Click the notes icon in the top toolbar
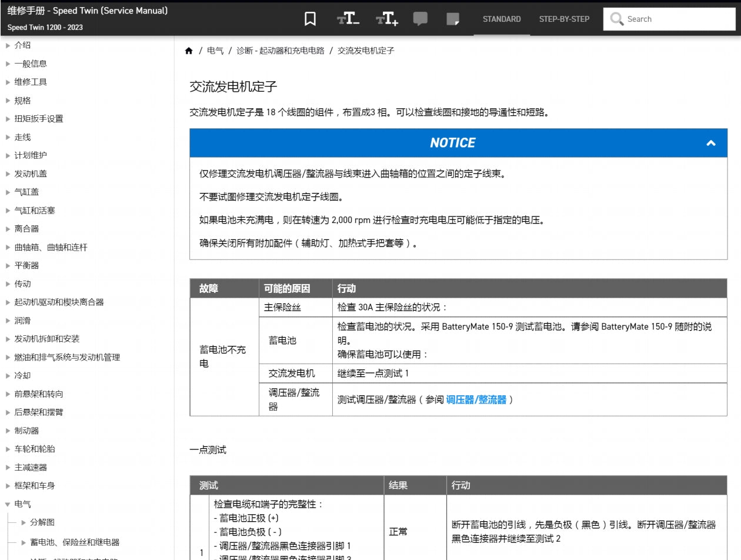The image size is (741, 560). tap(453, 18)
